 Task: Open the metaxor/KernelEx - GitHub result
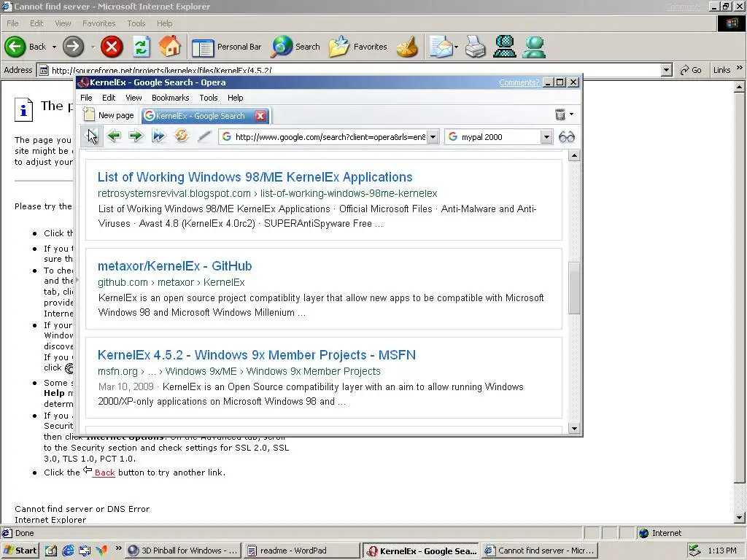pos(175,266)
